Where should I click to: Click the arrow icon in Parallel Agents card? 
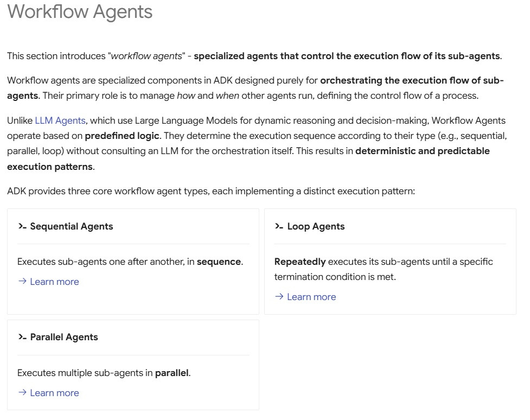[22, 392]
